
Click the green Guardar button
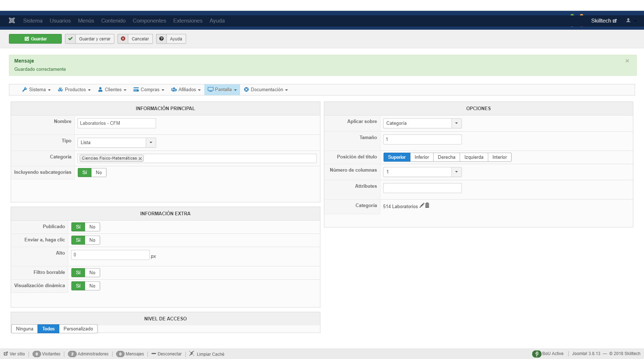(35, 39)
